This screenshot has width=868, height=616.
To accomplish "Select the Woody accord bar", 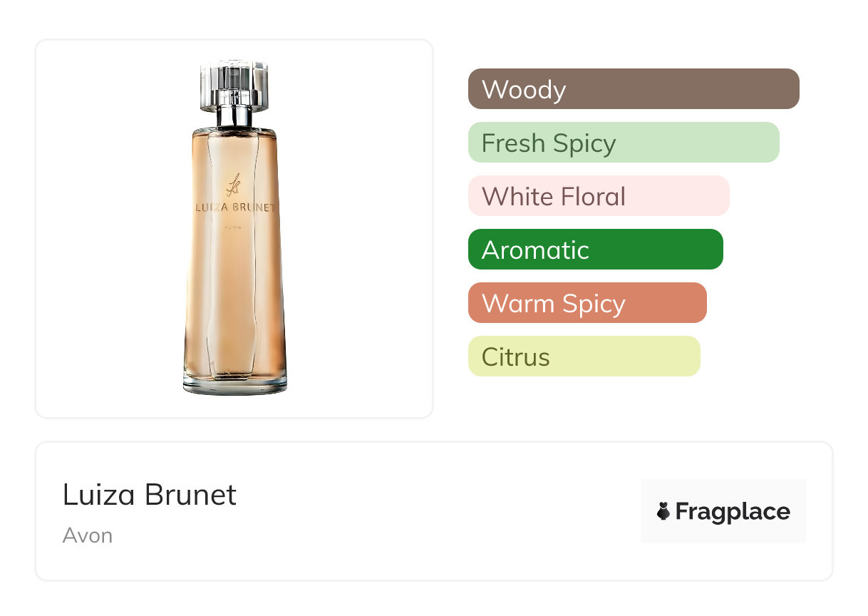I will point(633,89).
